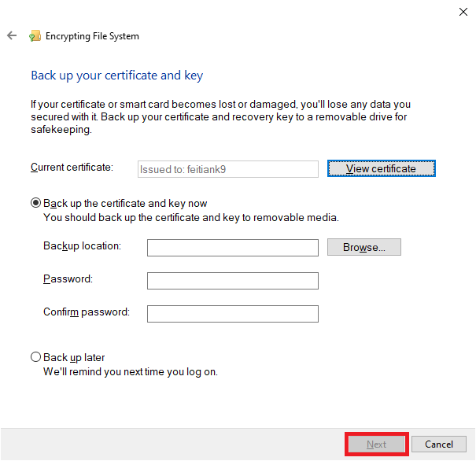Click the Next button
The image size is (476, 461).
click(x=376, y=444)
